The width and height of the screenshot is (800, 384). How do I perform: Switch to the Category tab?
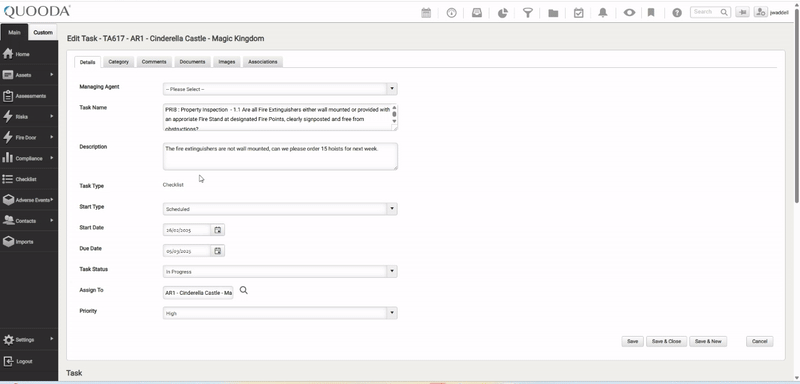point(118,62)
